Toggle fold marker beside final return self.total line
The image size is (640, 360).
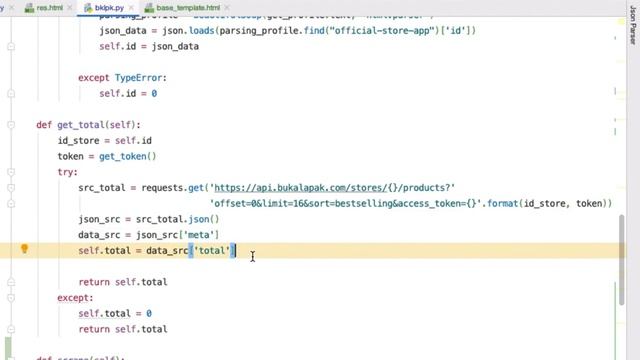pos(11,329)
